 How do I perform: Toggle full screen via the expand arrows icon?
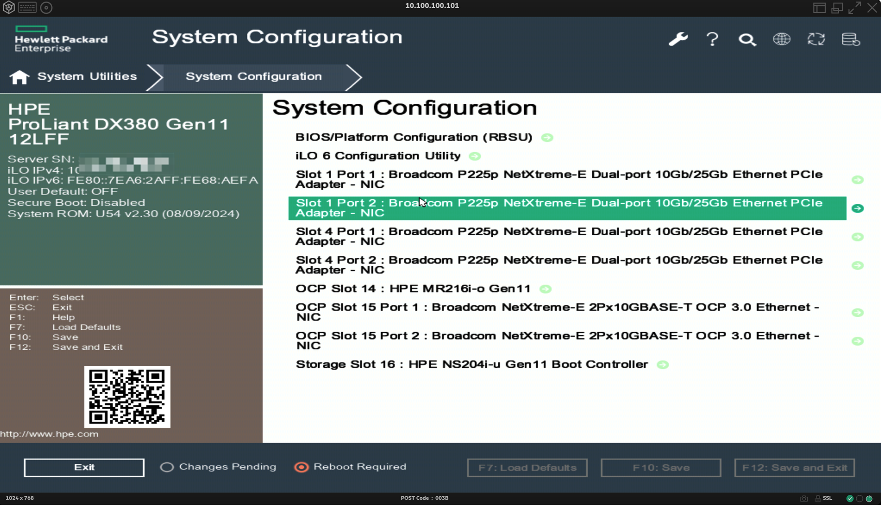855,8
